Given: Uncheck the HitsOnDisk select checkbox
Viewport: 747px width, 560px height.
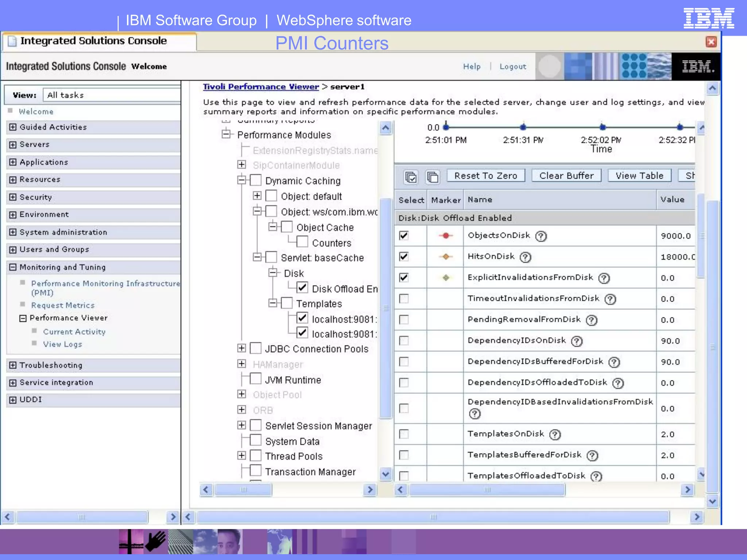Looking at the screenshot, I should (x=404, y=257).
